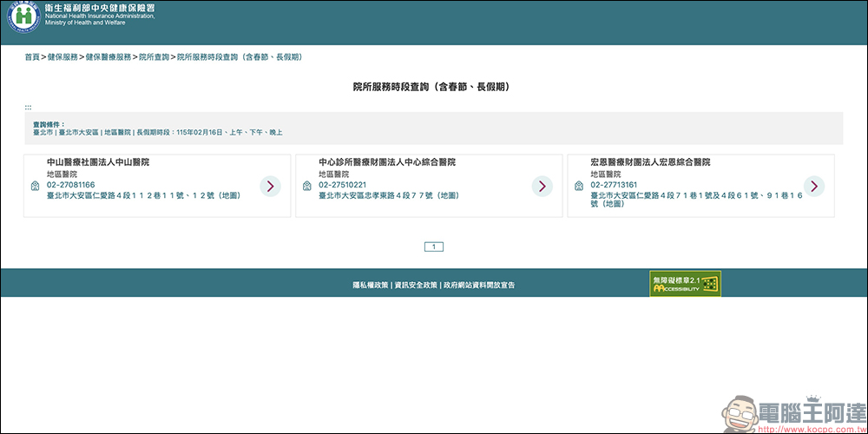The image size is (868, 434).
Task: Call phone number 02-27081166
Action: 71,184
